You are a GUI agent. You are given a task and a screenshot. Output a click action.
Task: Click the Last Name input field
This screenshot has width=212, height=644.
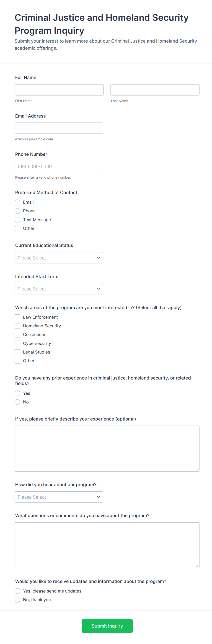pos(155,90)
